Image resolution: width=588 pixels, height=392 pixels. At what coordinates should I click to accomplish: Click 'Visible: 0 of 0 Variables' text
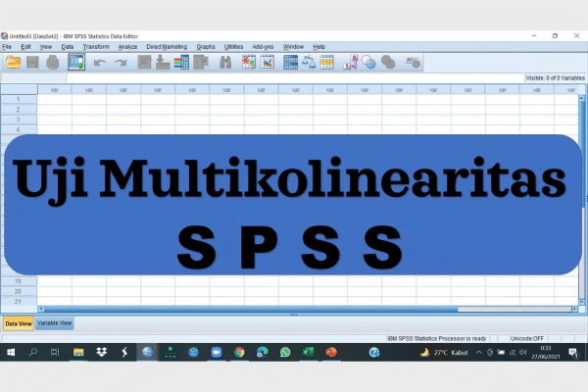pos(555,78)
